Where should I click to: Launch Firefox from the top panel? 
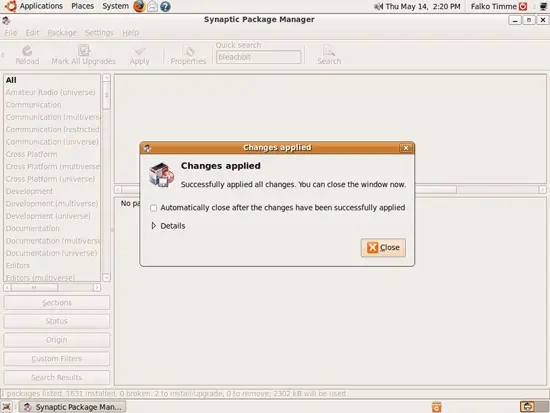click(x=139, y=6)
